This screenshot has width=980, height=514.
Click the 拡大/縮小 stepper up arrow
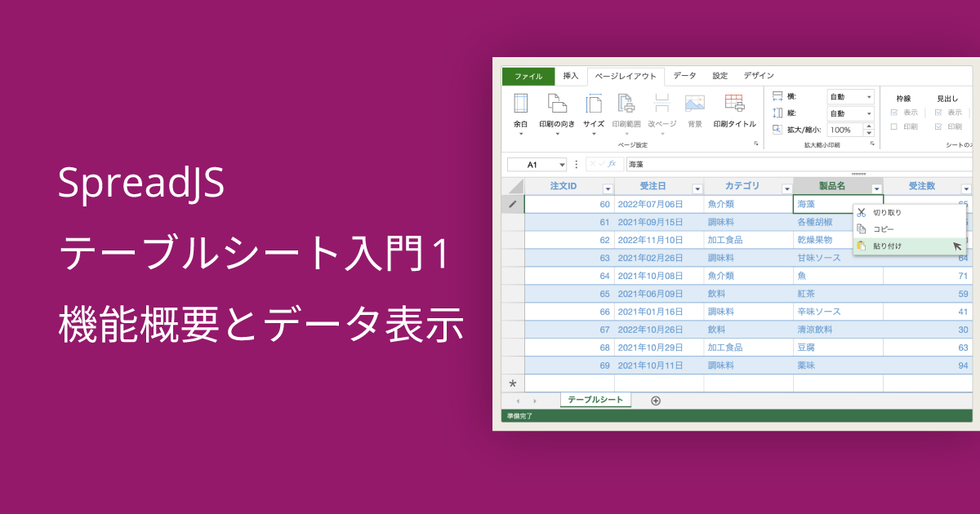[x=869, y=125]
